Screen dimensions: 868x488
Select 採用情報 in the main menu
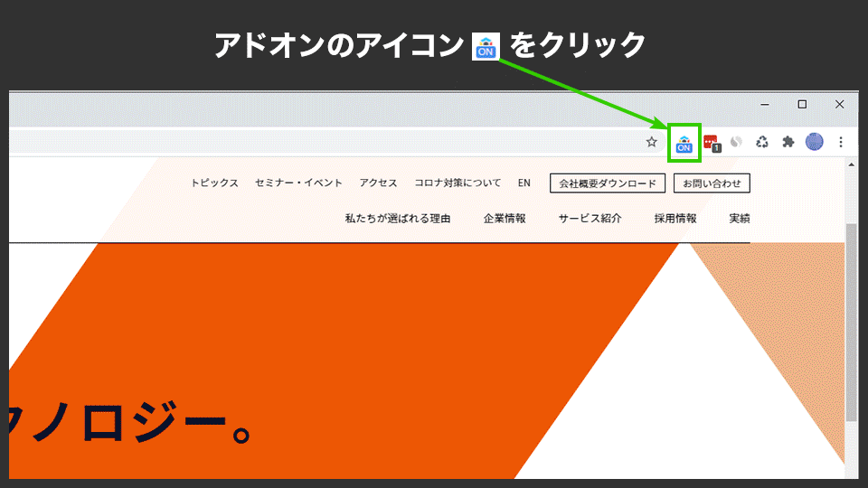tap(675, 219)
